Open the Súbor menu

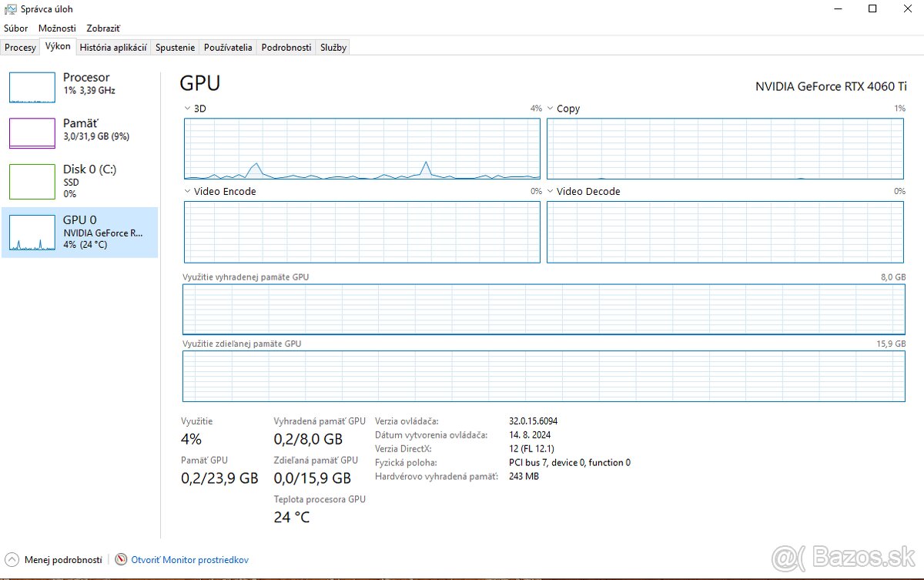coord(15,28)
